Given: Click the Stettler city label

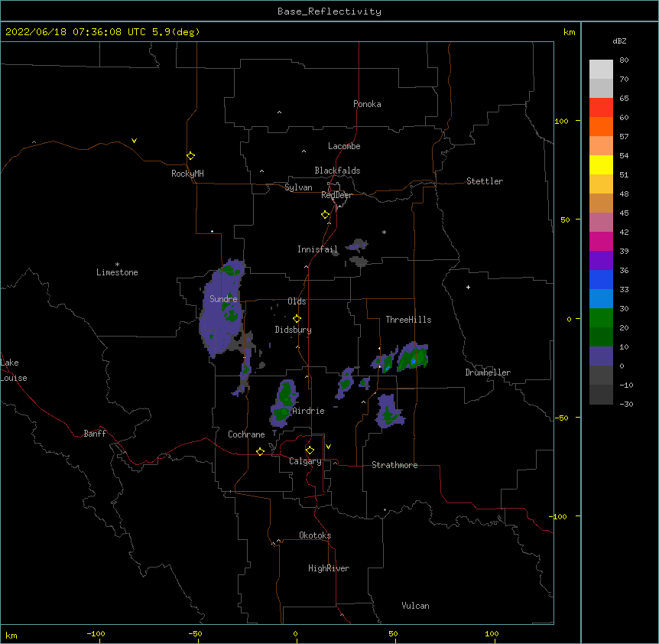Looking at the screenshot, I should pyautogui.click(x=485, y=181).
